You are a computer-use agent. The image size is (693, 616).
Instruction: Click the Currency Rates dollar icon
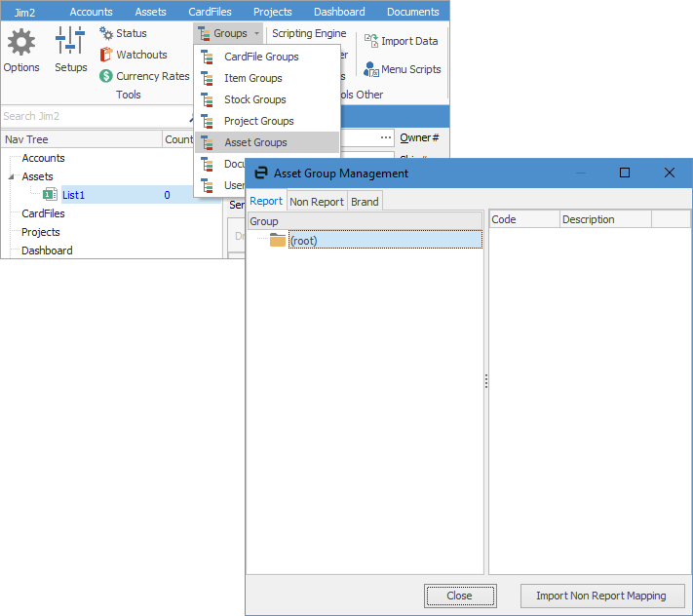[x=106, y=76]
